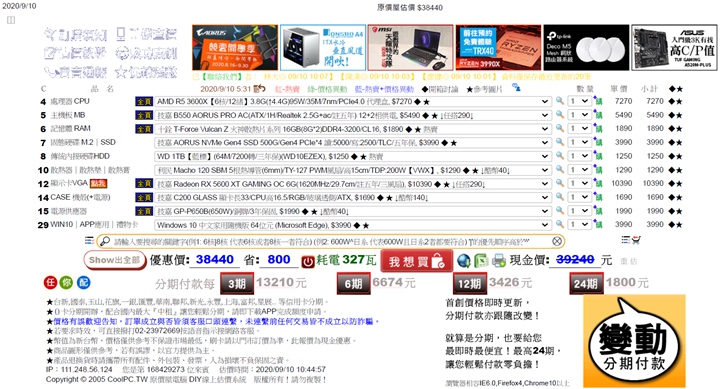This screenshot has height=389, width=720.
Task: Open the HDD dropdown showing WD 1TB
Action: click(x=353, y=156)
